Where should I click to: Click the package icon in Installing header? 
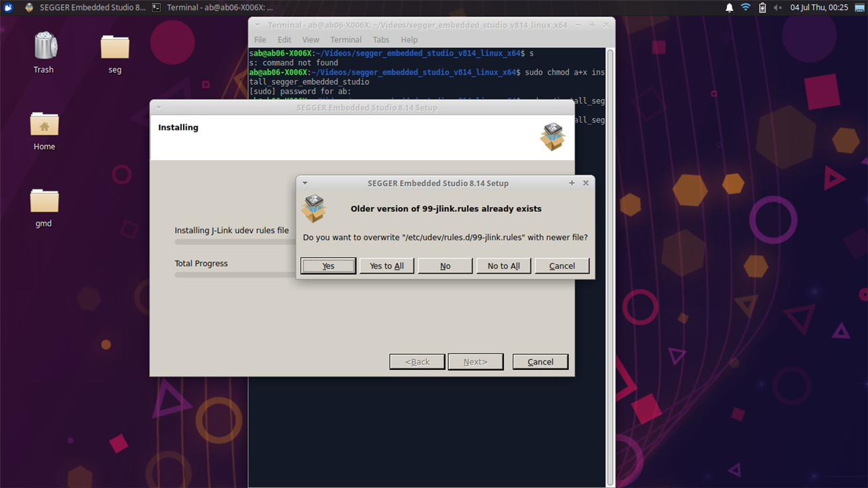[553, 137]
